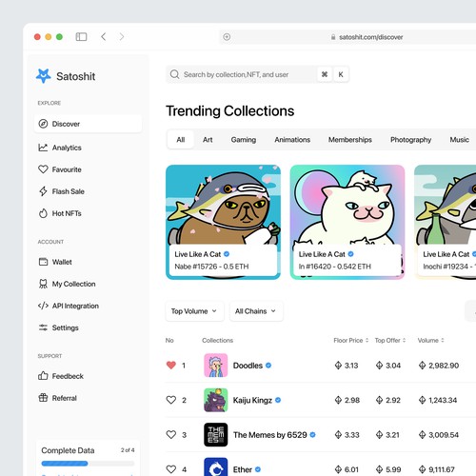The height and width of the screenshot is (476, 476).
Task: Click Ether top offer 5.99
Action: click(393, 469)
